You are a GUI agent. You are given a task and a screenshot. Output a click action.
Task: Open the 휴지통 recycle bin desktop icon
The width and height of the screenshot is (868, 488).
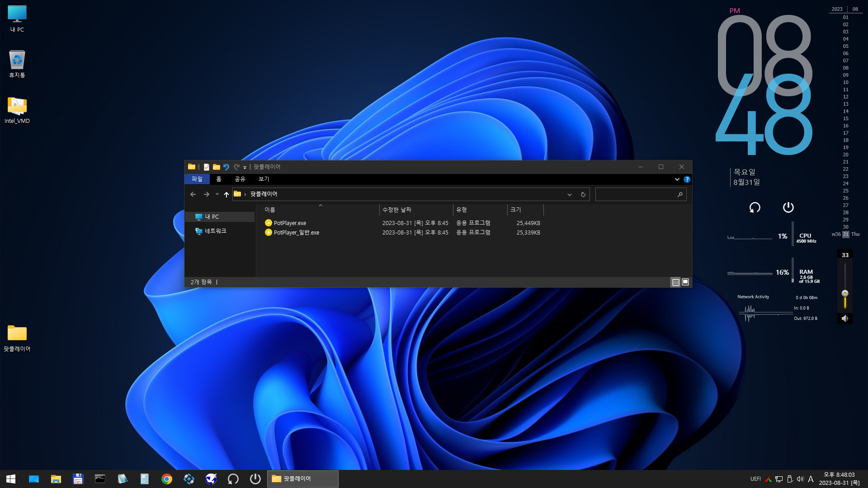coord(17,64)
